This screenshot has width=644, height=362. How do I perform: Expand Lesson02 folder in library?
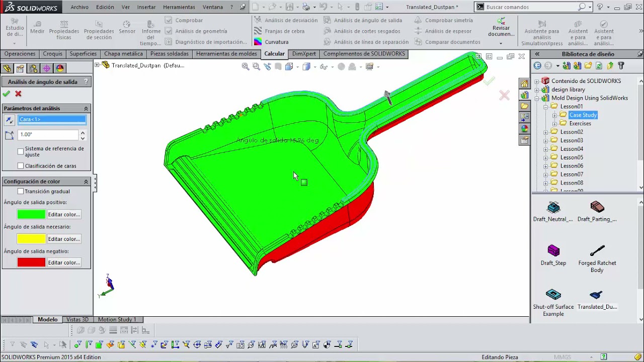(545, 132)
